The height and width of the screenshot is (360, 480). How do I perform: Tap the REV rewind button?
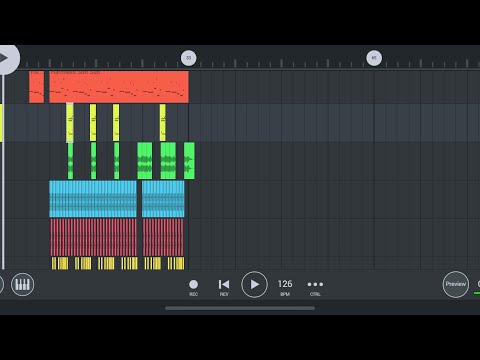[224, 287]
